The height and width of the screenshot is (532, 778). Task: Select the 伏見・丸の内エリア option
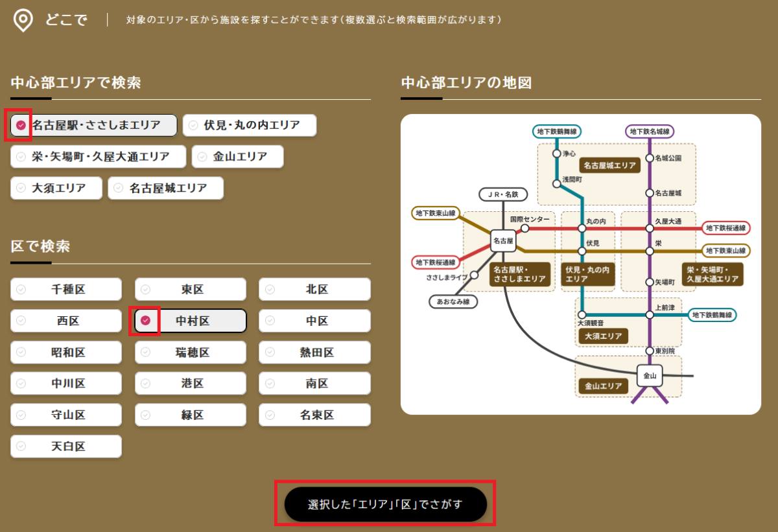tap(250, 126)
